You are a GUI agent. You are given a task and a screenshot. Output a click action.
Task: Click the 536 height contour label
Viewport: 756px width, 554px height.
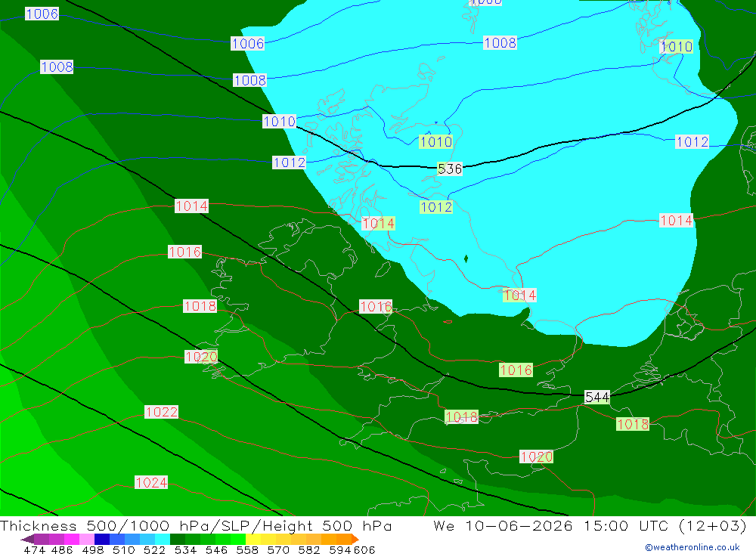[x=450, y=169]
